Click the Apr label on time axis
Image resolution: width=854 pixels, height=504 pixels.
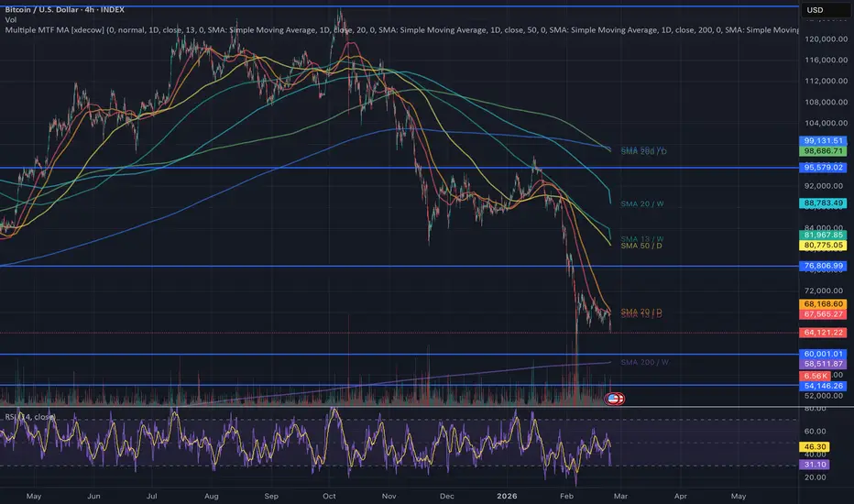click(680, 496)
